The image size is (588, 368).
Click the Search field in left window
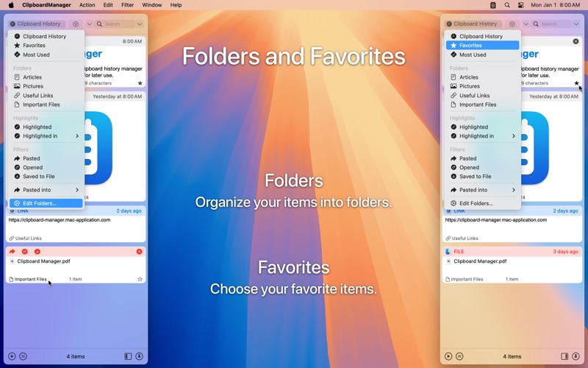click(x=115, y=24)
